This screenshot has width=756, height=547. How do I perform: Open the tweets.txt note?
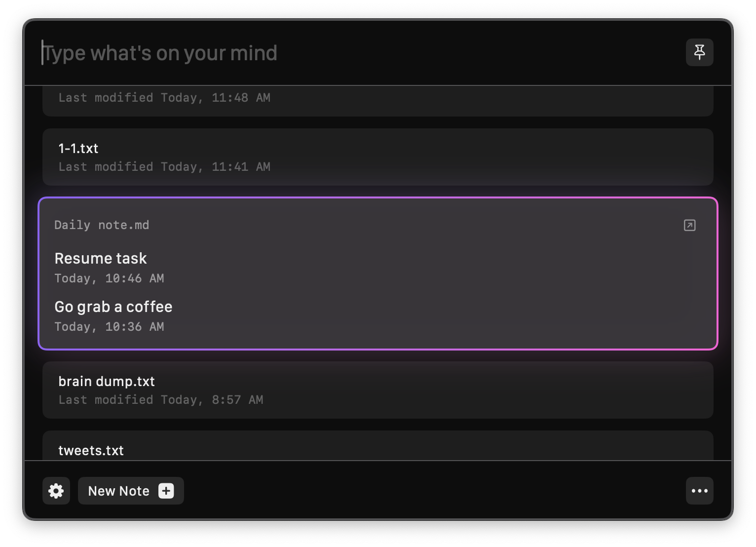point(378,446)
